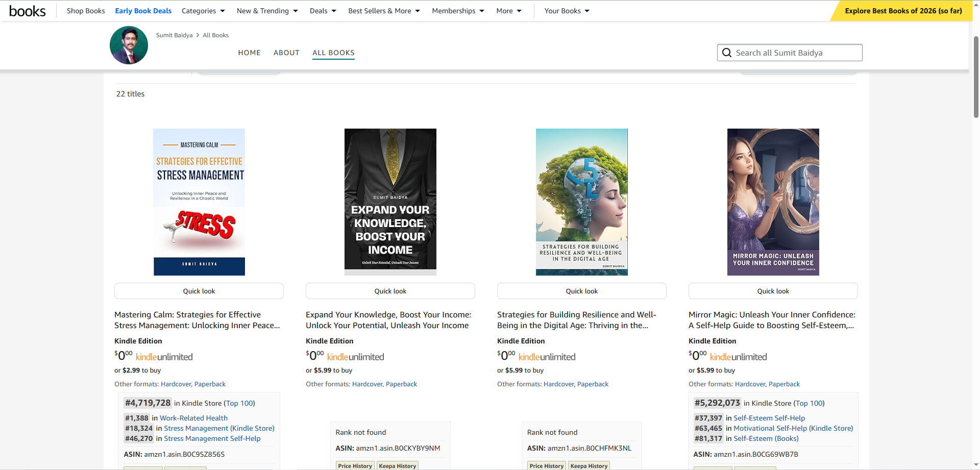Open the Self-Esteem (Books) category link
Image resolution: width=980 pixels, height=470 pixels.
tap(766, 438)
